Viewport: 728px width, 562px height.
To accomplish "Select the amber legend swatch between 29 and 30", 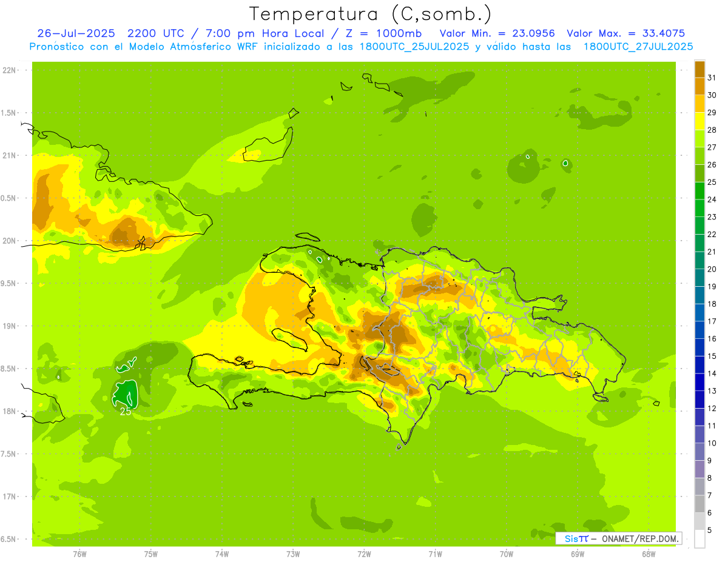I will pos(699,104).
